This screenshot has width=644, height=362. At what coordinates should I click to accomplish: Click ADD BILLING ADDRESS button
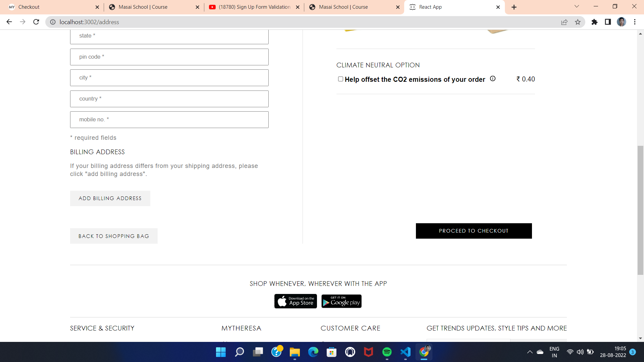(110, 198)
